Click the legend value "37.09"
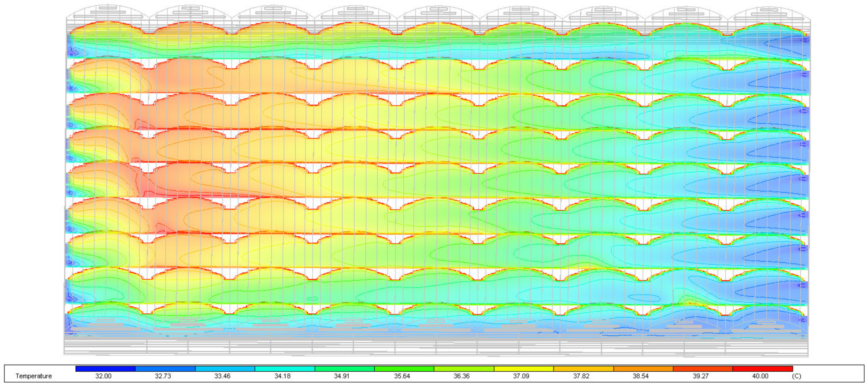 521,376
